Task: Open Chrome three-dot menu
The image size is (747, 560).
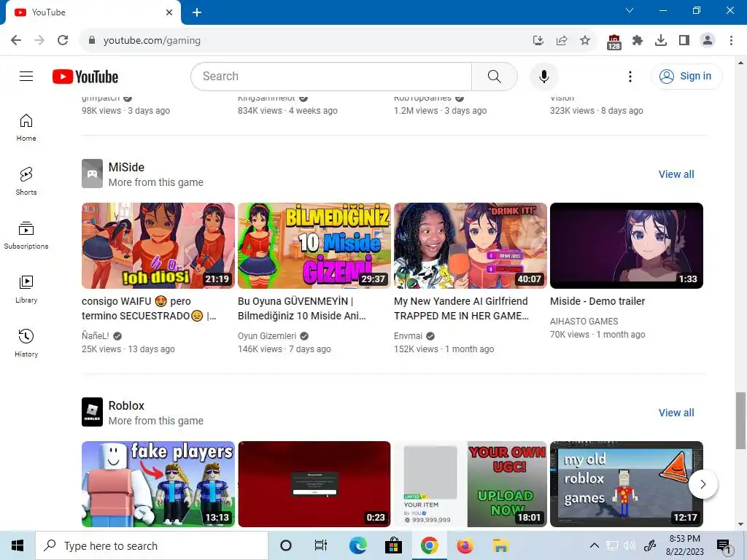Action: [x=731, y=41]
